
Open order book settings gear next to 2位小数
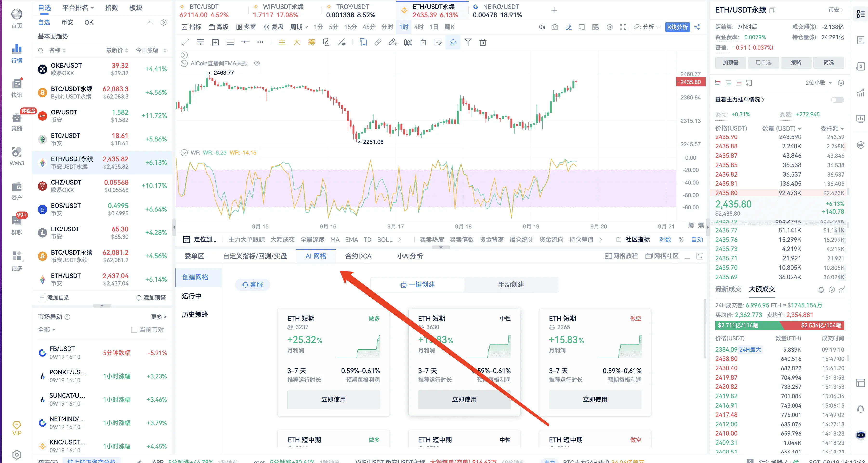841,83
